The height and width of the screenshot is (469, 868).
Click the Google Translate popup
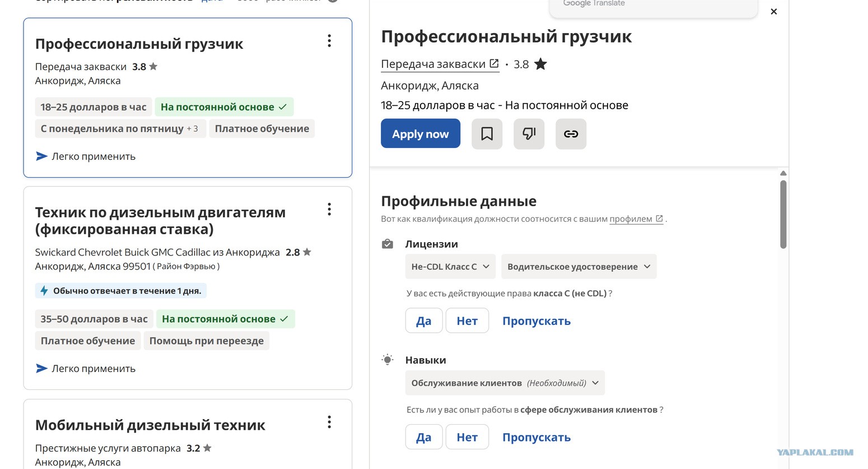pos(654,8)
